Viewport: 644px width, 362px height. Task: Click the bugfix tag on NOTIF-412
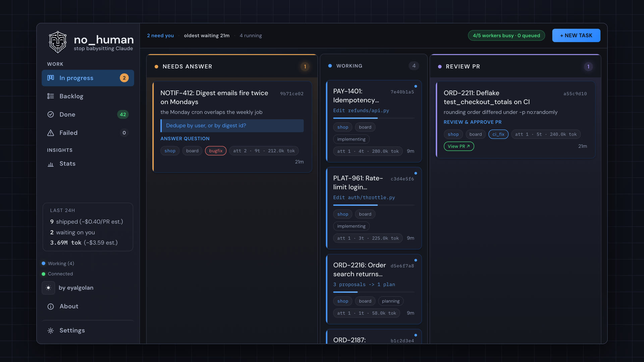point(216,151)
